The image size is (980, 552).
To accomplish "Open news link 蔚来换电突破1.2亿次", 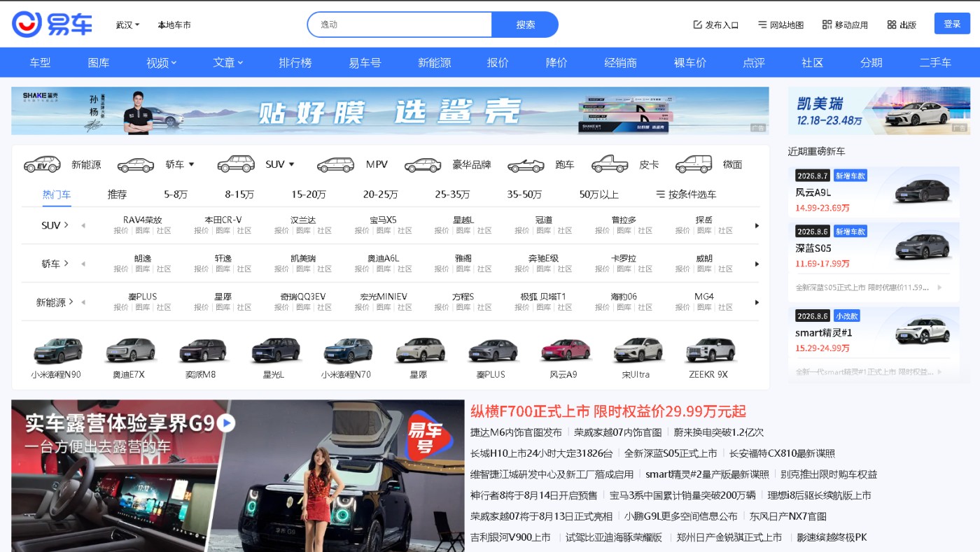I will pos(719,432).
